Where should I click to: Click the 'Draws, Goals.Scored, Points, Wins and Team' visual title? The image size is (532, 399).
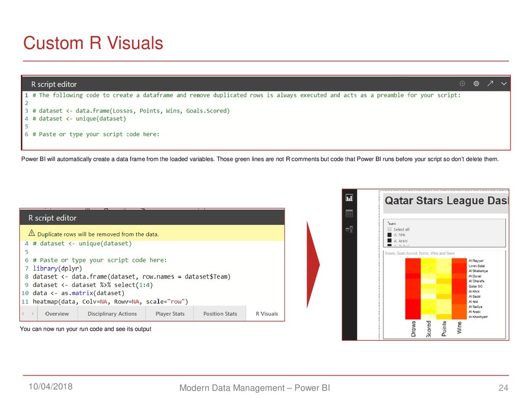point(420,253)
